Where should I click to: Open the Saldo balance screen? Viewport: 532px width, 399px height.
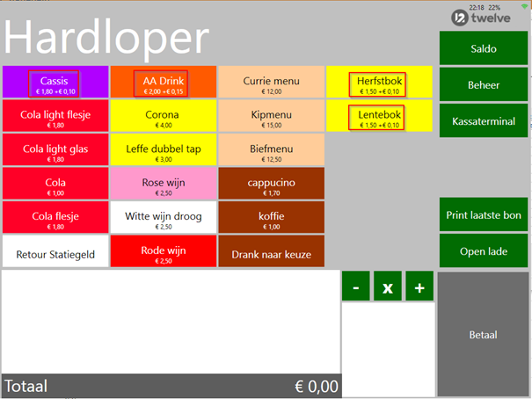coord(484,48)
